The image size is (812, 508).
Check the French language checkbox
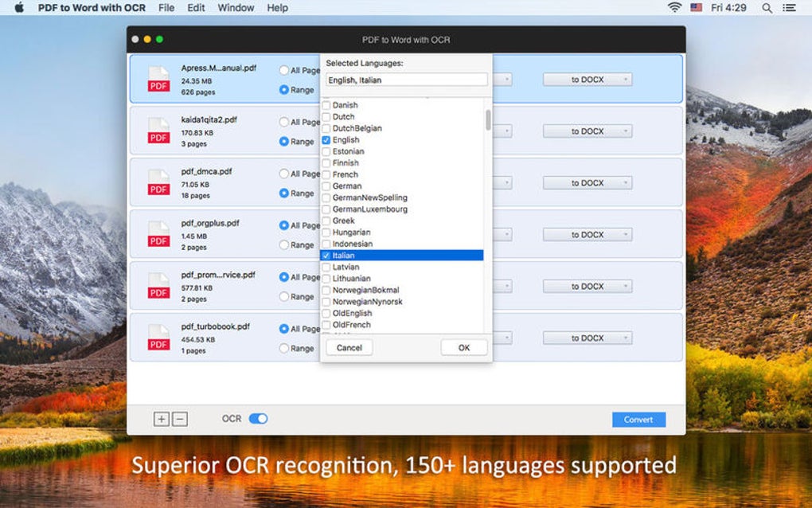[326, 174]
